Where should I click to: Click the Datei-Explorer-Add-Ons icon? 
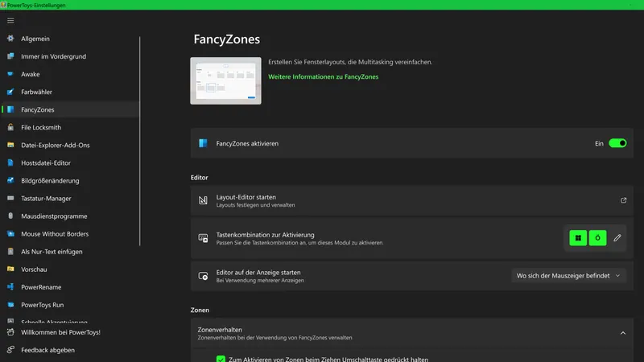click(10, 145)
